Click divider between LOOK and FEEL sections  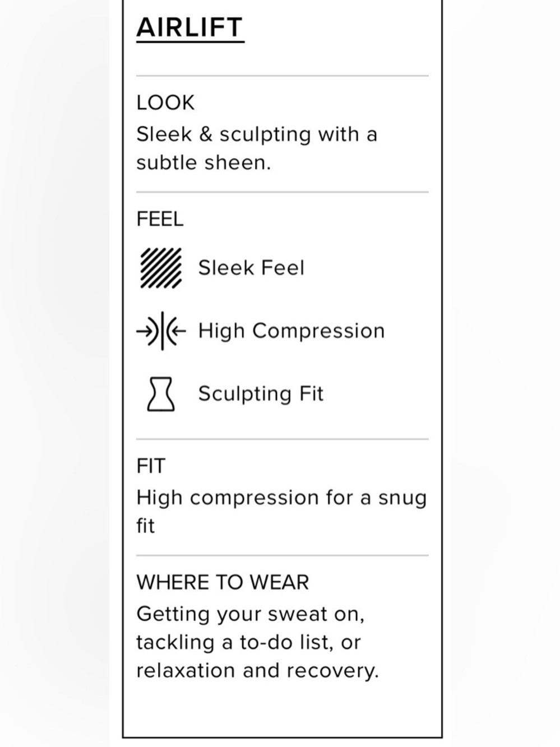(283, 192)
